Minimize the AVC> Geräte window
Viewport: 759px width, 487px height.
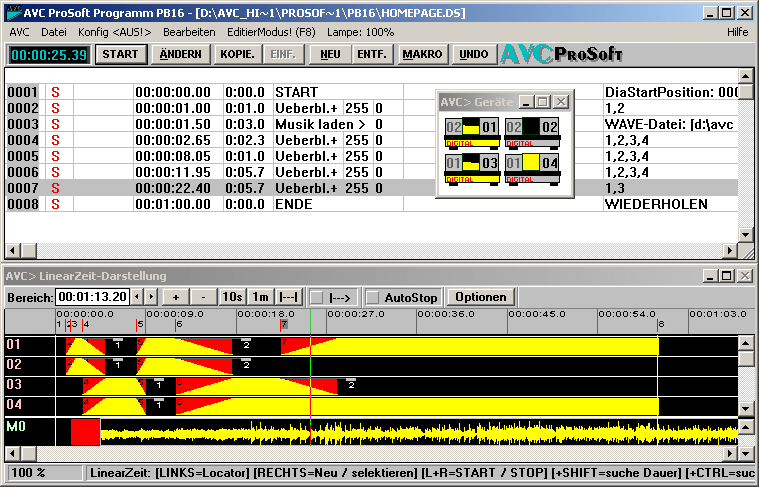pos(527,102)
